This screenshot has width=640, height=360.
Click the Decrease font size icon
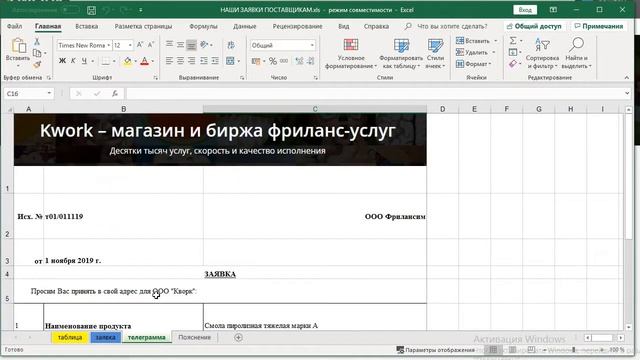point(151,45)
